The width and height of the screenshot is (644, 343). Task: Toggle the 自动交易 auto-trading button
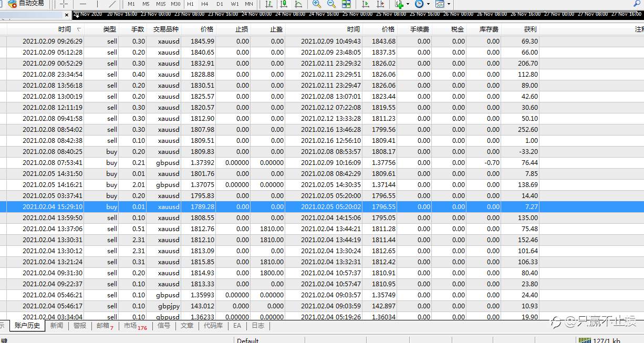(26, 4)
